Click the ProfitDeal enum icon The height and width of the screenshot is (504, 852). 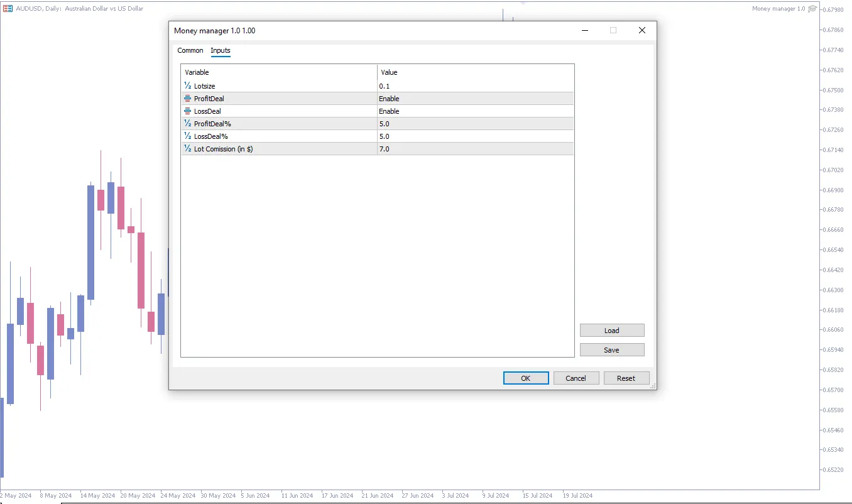(187, 99)
